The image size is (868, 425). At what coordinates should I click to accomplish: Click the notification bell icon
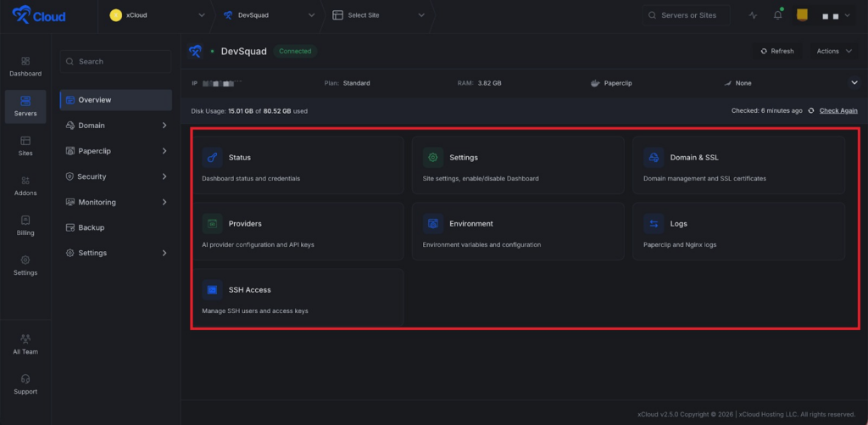[777, 15]
